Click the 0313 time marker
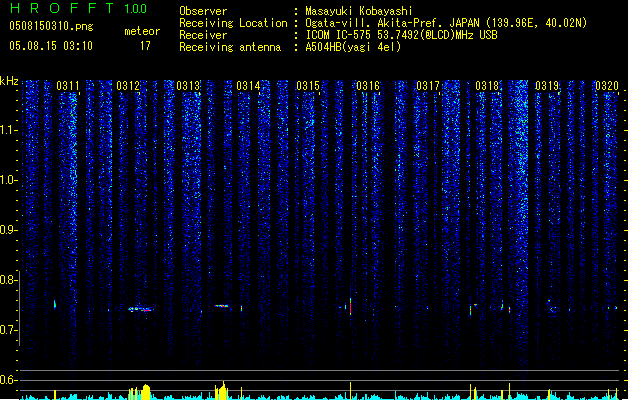This screenshot has height=400, width=629. [188, 86]
